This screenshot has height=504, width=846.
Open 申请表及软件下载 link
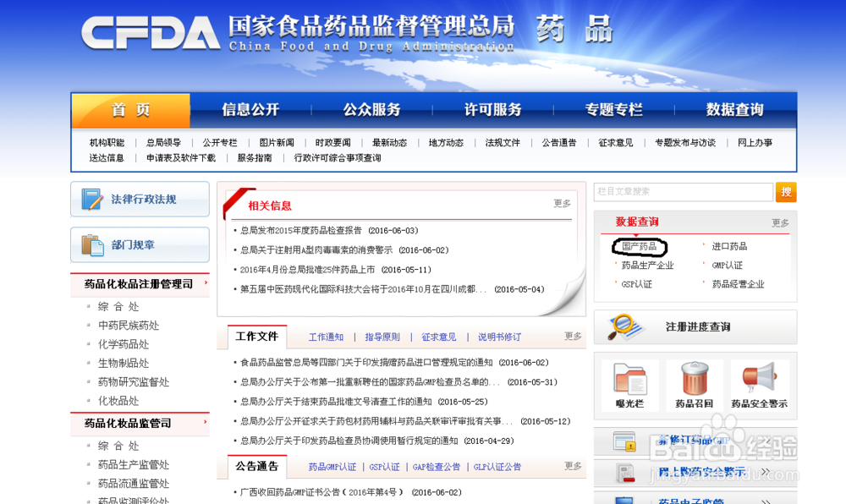[x=181, y=158]
